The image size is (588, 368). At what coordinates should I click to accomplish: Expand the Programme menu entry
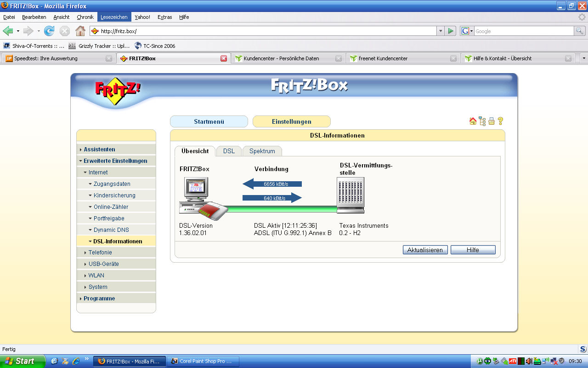pos(99,299)
